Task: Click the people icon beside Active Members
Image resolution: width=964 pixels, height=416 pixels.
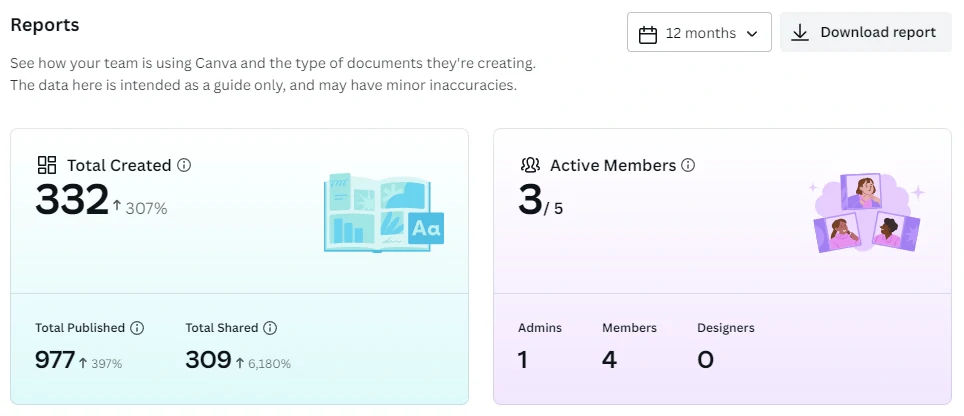Action: tap(530, 165)
